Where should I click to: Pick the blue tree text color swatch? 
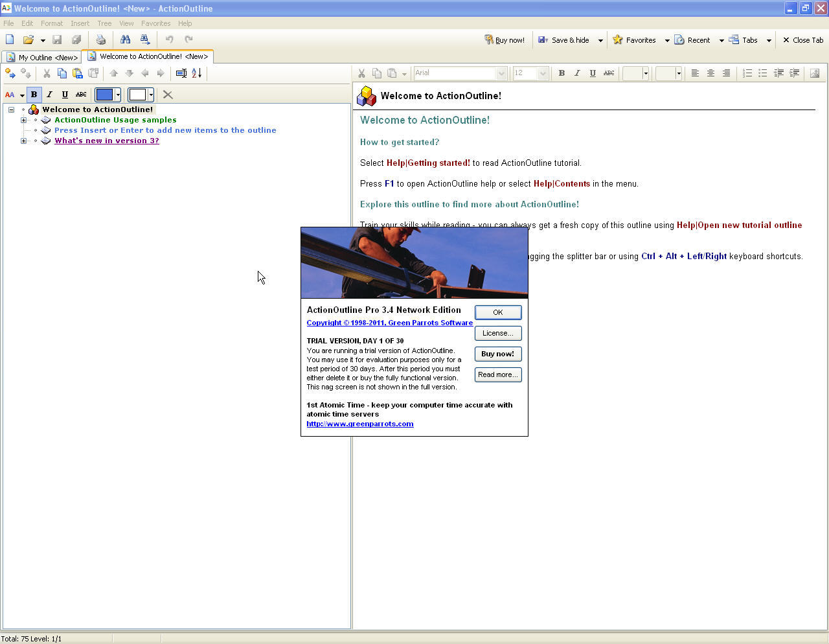104,95
